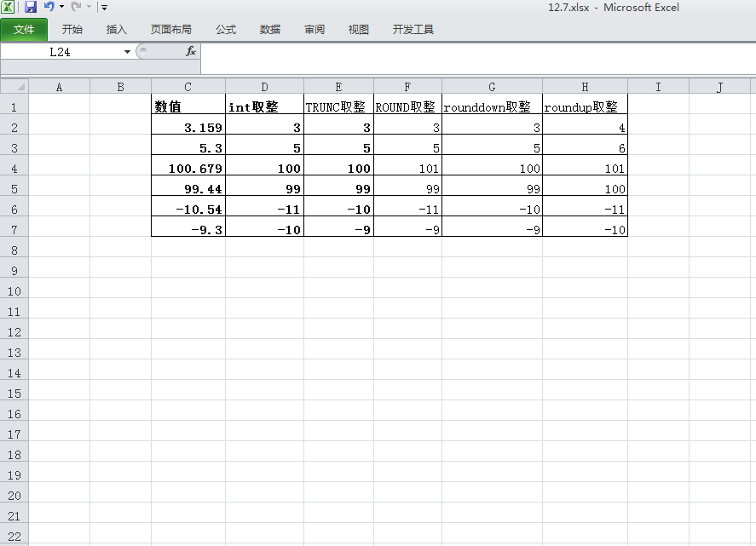Open the 开发工具 tab
The width and height of the screenshot is (756, 546).
click(413, 30)
